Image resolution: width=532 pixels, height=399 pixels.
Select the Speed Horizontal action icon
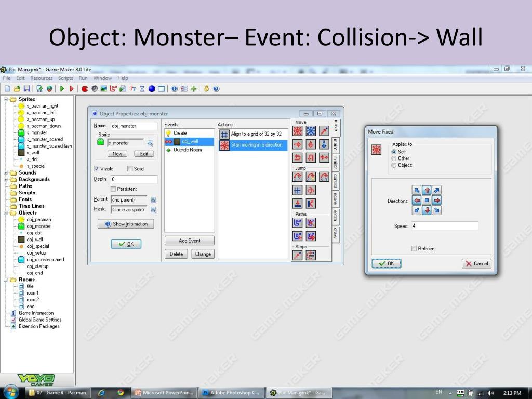298,144
